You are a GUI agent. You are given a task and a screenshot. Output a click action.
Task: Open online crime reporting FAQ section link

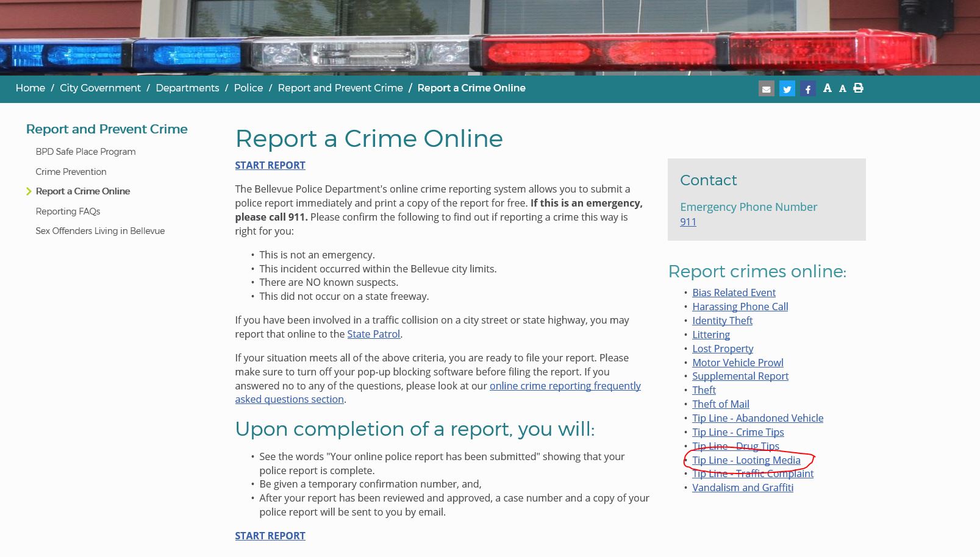tap(565, 386)
